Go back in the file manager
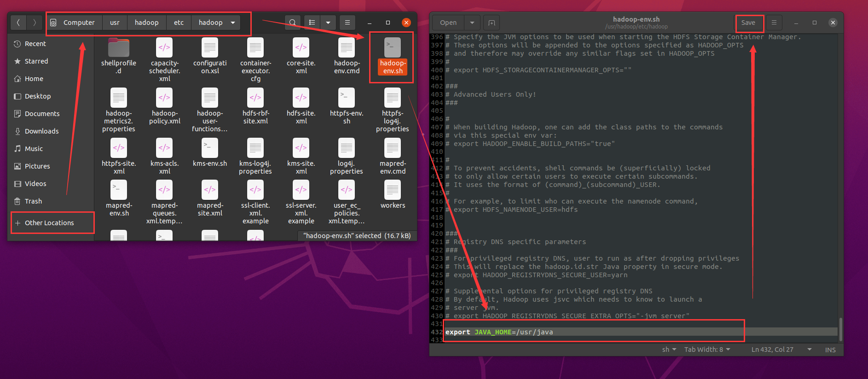 coord(18,23)
